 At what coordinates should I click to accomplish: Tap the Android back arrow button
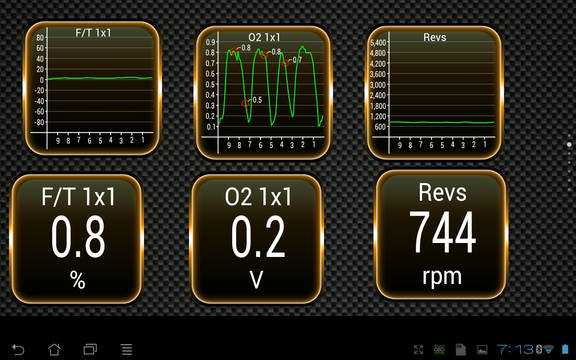click(x=18, y=349)
